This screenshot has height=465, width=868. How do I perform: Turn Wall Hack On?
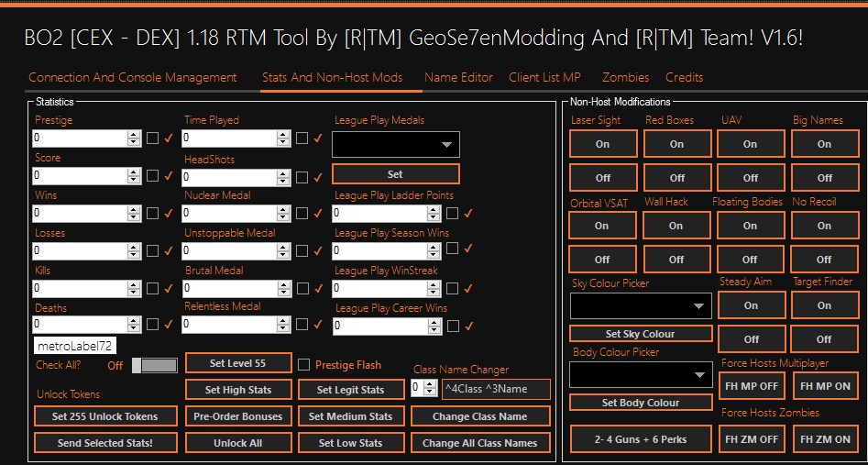676,226
